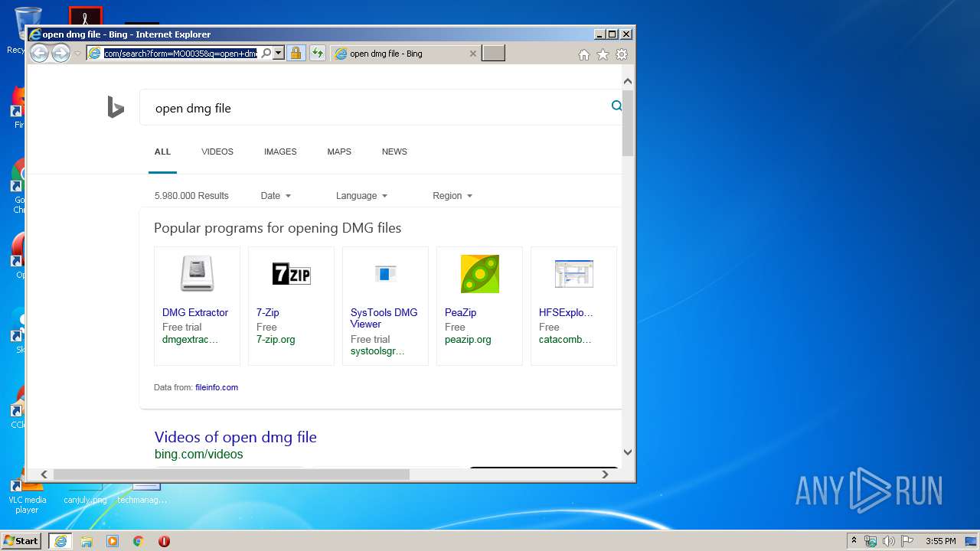The height and width of the screenshot is (551, 980).
Task: Open the Windows Start button
Action: pyautogui.click(x=21, y=540)
